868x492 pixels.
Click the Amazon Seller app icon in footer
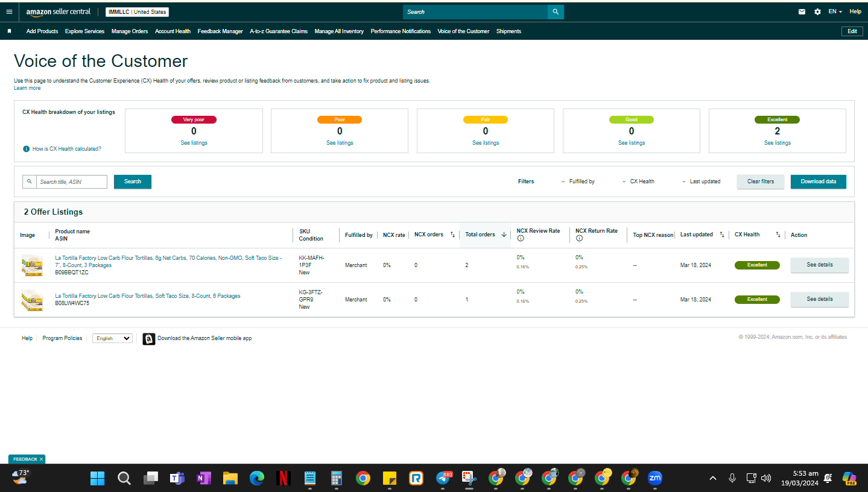(148, 339)
